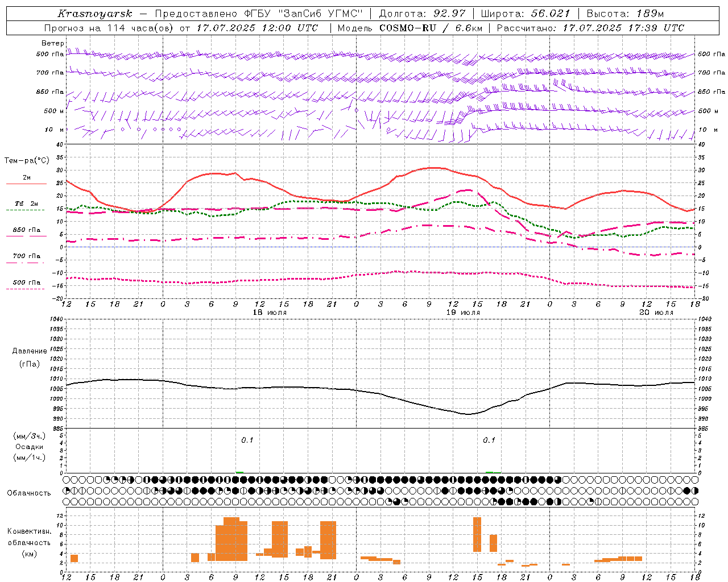Click the "Тем-ра(°C)" temperature panel label
Screen dimensions: 728x582
click(x=27, y=161)
